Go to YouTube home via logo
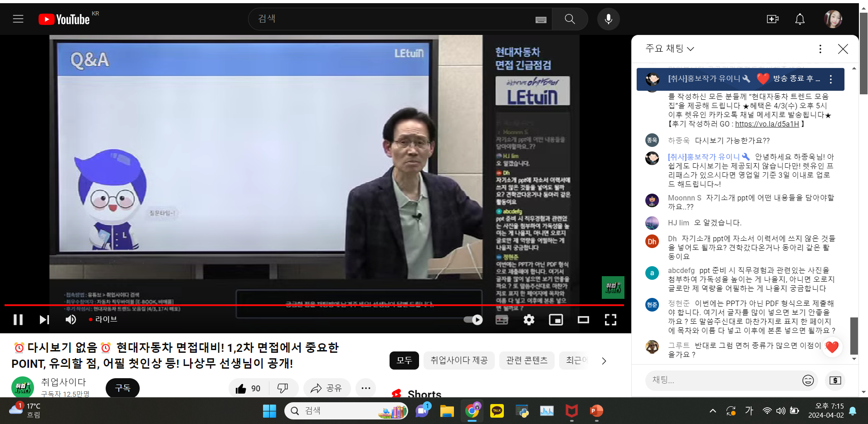Image resolution: width=868 pixels, height=424 pixels. (x=64, y=19)
